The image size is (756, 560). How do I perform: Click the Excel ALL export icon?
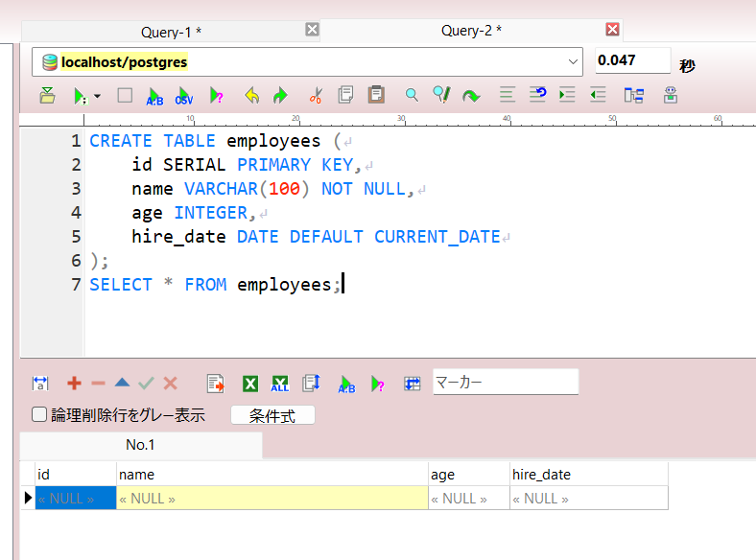click(280, 384)
